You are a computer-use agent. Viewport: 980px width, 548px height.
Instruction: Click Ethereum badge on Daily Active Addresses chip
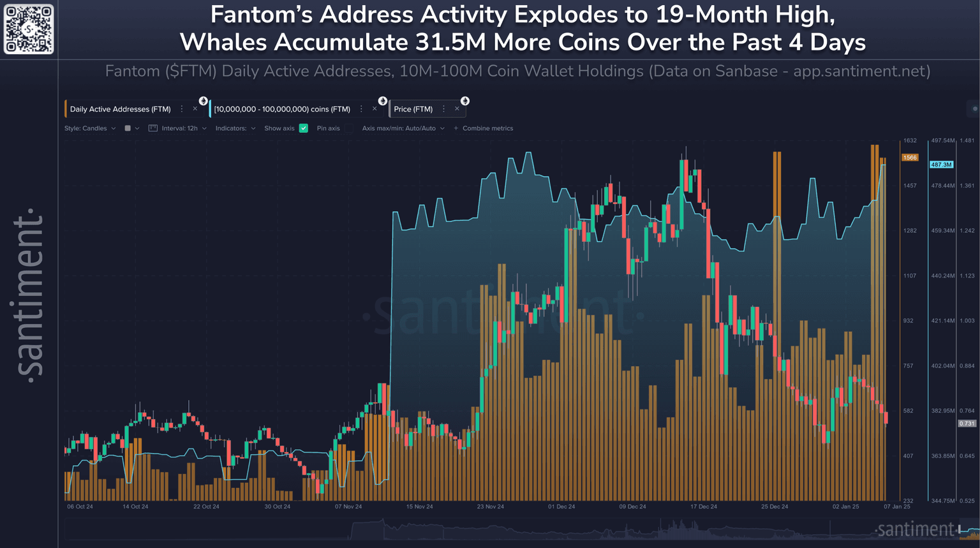point(203,101)
